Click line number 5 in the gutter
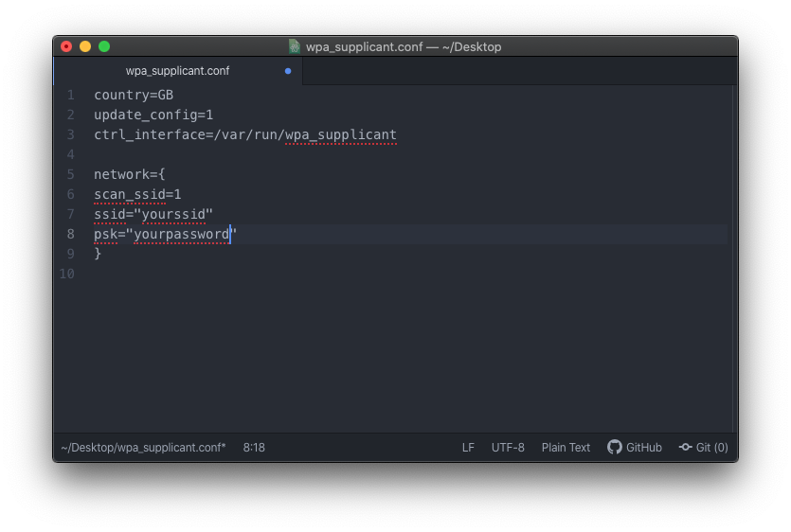This screenshot has height=532, width=791. 71,174
